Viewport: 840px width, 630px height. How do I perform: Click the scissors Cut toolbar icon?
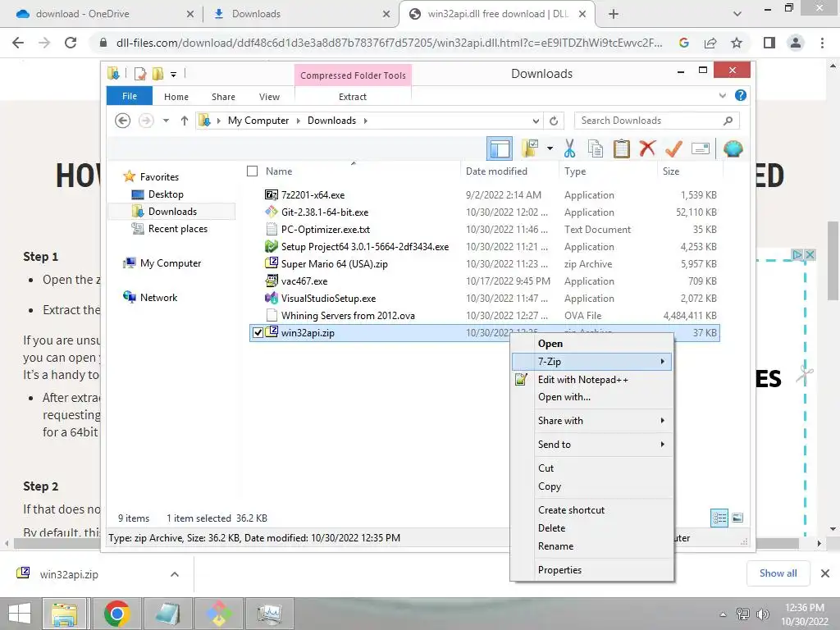tap(569, 149)
